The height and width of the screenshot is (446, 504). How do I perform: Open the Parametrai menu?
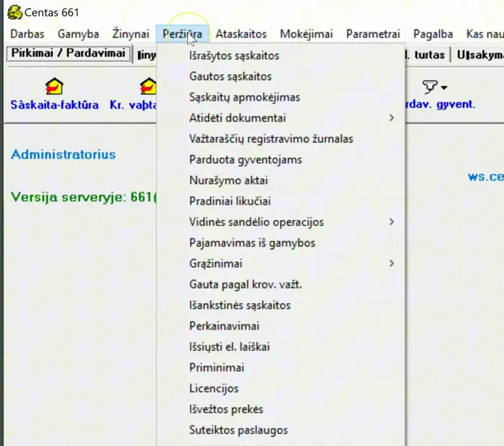pyautogui.click(x=373, y=34)
